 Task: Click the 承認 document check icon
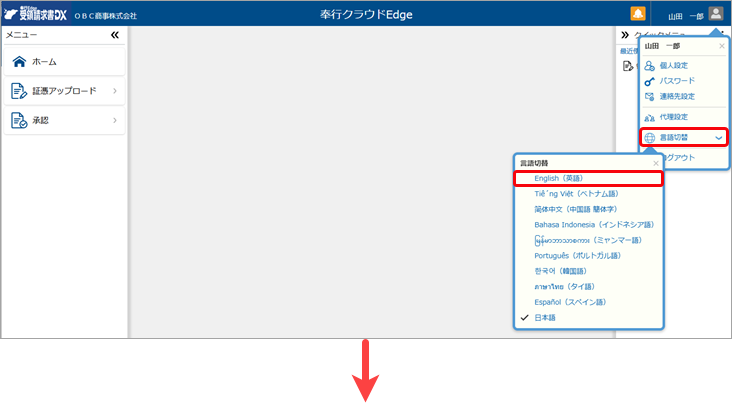coord(19,120)
